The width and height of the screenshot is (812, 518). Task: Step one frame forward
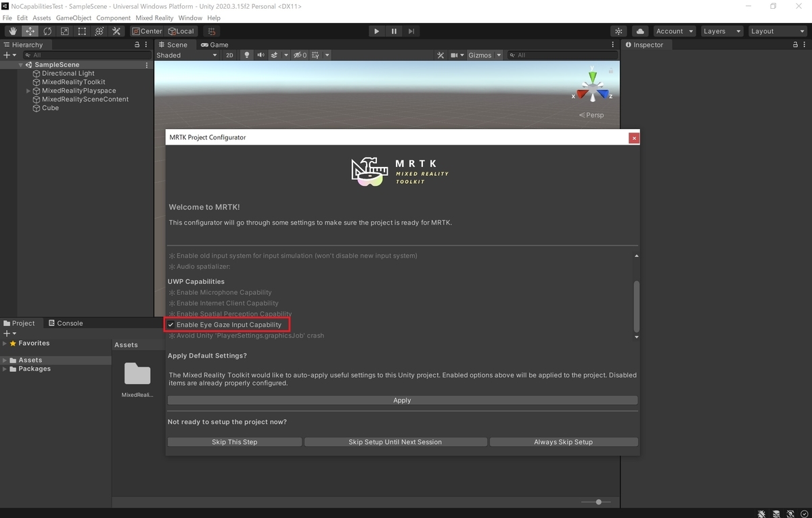(411, 31)
